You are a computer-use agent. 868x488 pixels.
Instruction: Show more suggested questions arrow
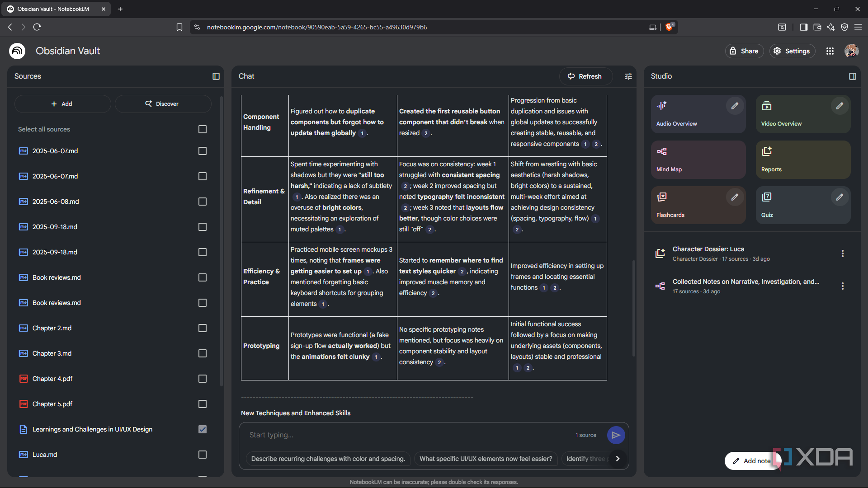pos(618,459)
